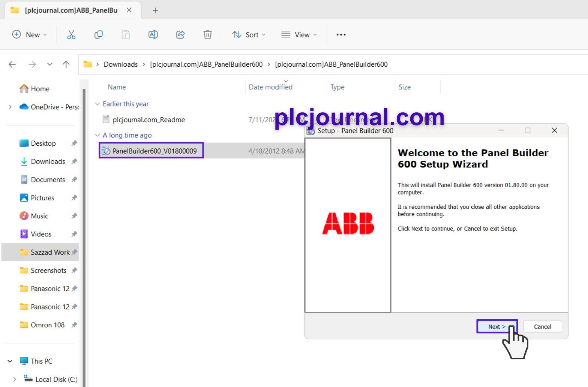This screenshot has height=387, width=588.
Task: Click the Cut scissors icon in toolbar
Action: tap(71, 34)
